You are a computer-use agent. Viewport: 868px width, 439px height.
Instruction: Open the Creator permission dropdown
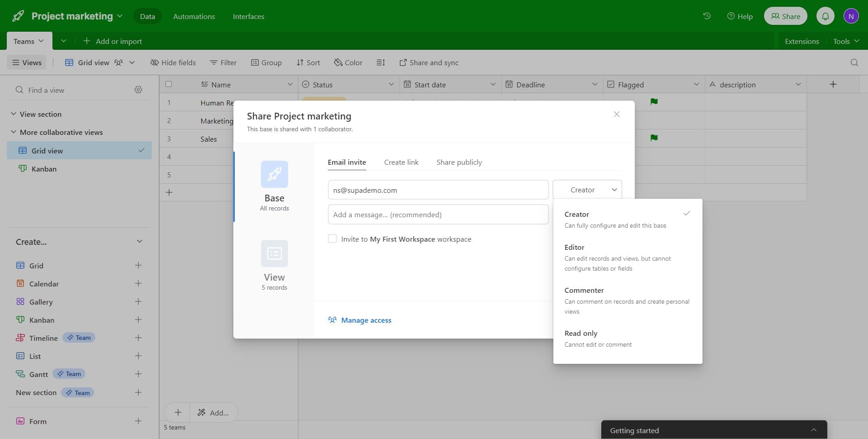click(x=587, y=190)
